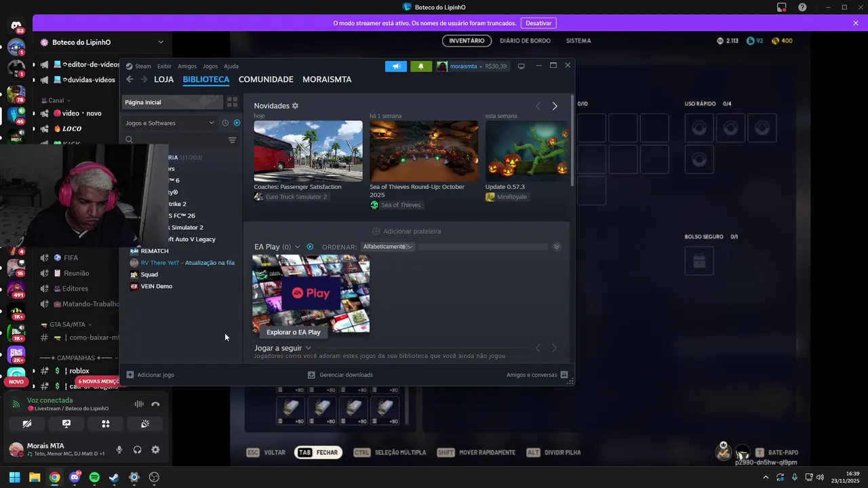The width and height of the screenshot is (868, 488).
Task: Open Windows Start menu
Action: coord(14,477)
